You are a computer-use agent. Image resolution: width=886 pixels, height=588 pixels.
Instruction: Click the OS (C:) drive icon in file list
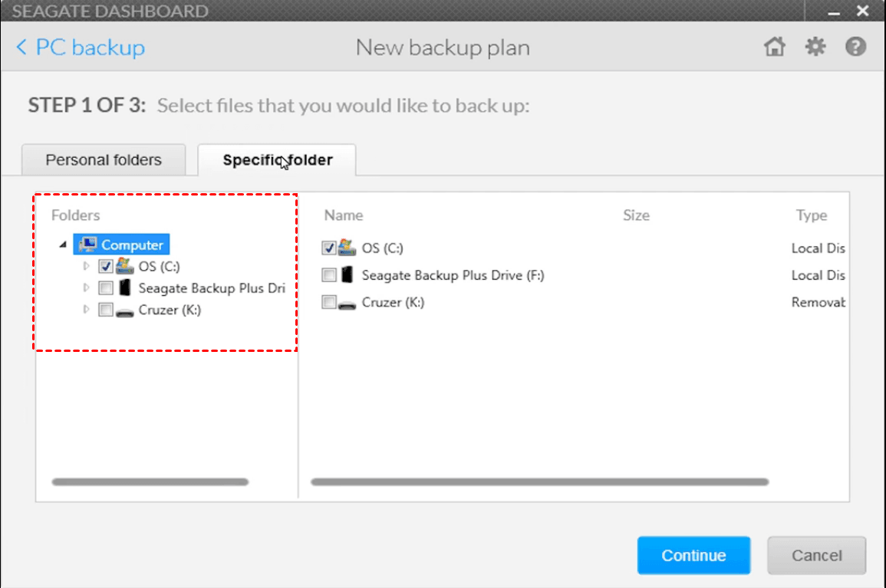click(x=349, y=248)
